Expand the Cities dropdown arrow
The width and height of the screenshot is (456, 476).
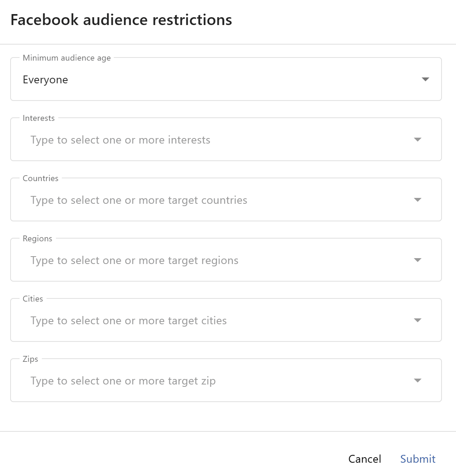tap(417, 320)
